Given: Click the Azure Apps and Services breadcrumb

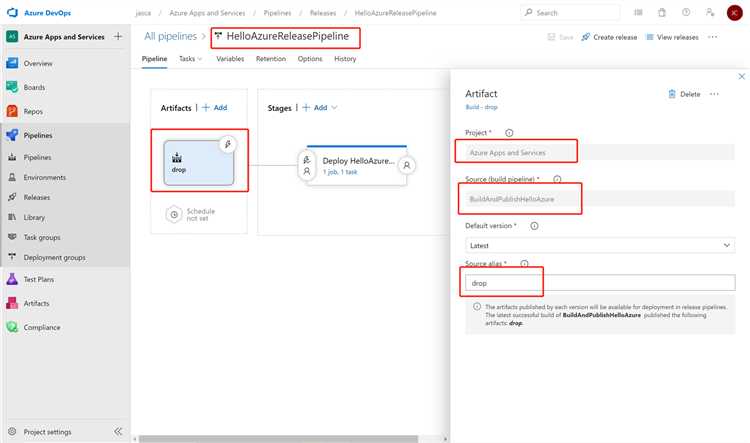Looking at the screenshot, I should coord(207,13).
